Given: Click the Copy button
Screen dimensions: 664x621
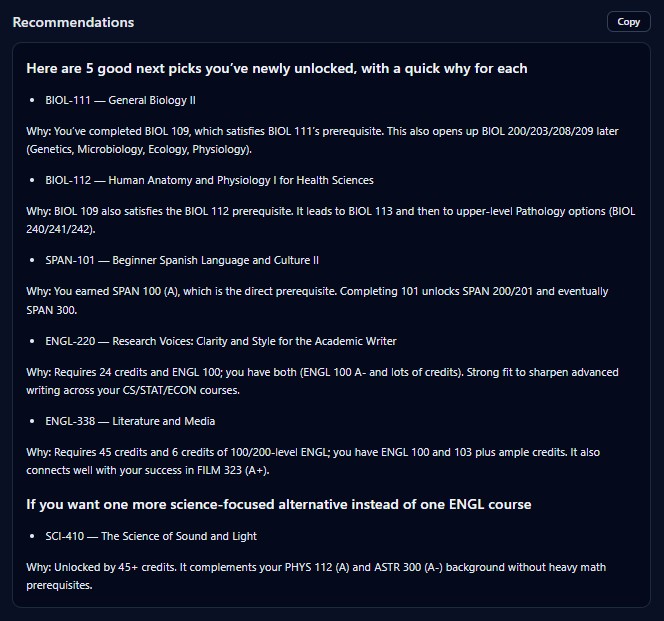Looking at the screenshot, I should pos(628,22).
